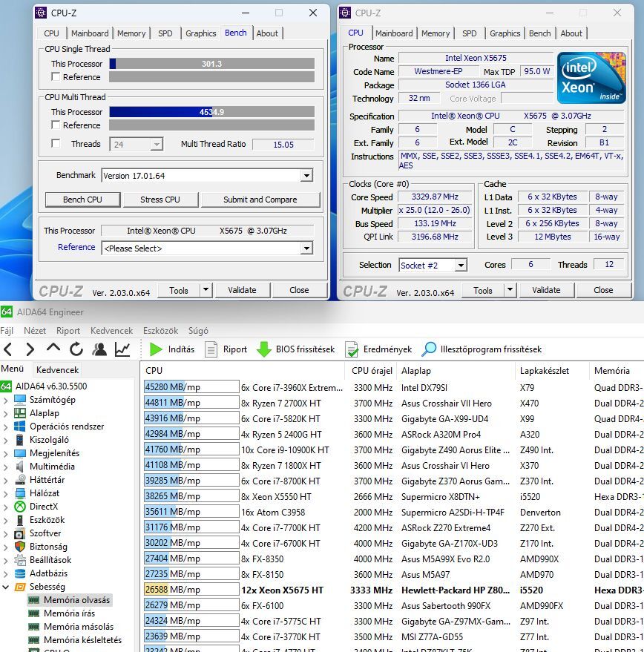This screenshot has width=644, height=652.
Task: Select Kiszolgáló server icon in tree
Action: (x=20, y=440)
